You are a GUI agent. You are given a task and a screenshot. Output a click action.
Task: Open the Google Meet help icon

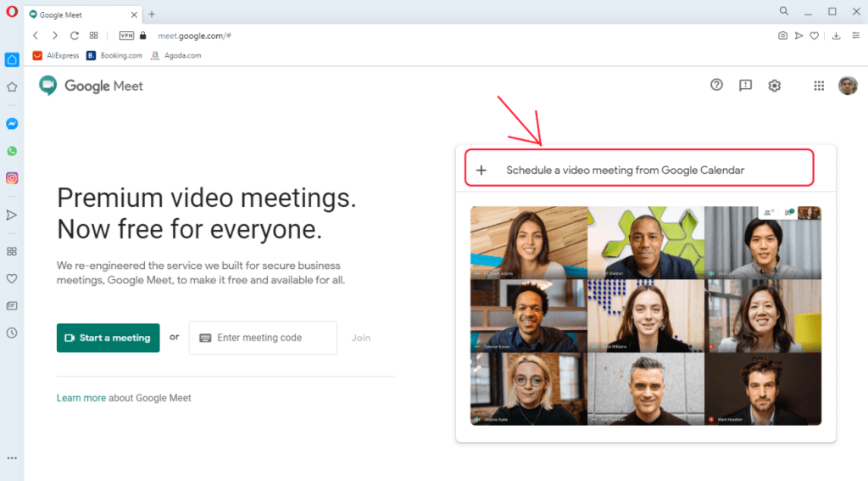(716, 85)
